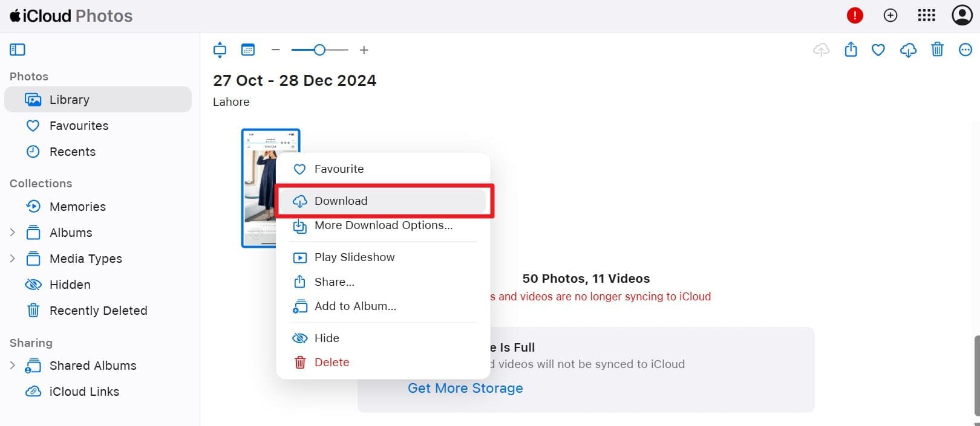Adjust the thumbnail size slider
The height and width of the screenshot is (426, 980).
(x=319, y=50)
